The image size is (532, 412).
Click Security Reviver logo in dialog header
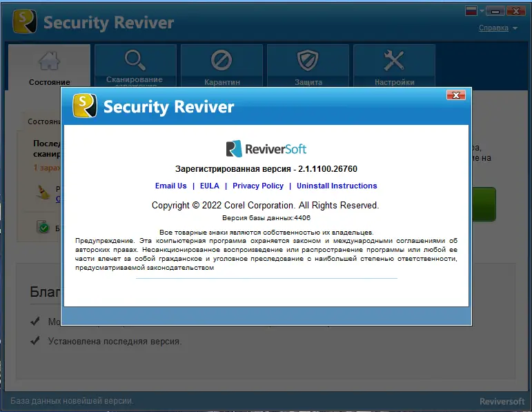pos(153,106)
